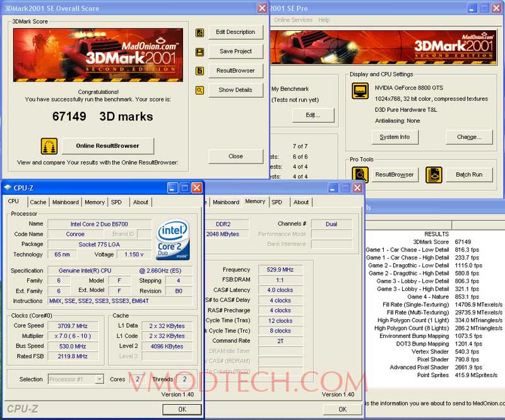Click the CAS# Latency value 4.0 clocks
505x420 pixels.
point(280,290)
